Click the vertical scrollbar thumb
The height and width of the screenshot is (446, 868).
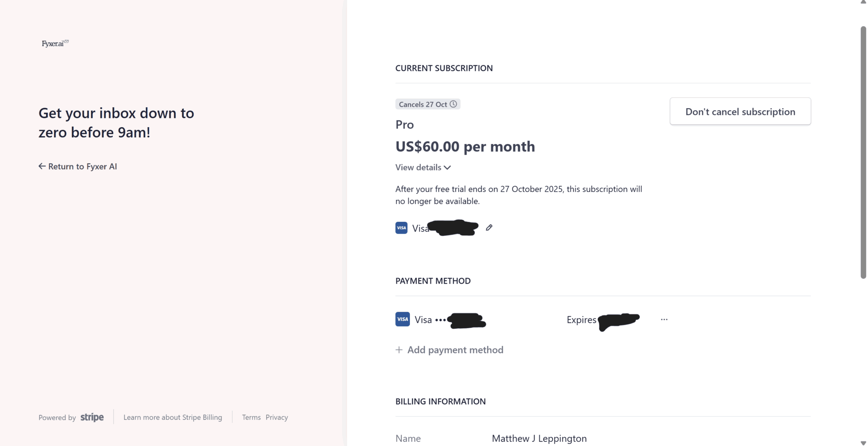tap(863, 153)
